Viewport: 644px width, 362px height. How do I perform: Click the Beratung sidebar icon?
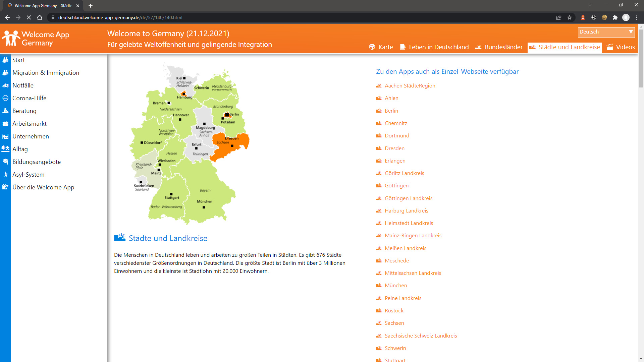(5, 111)
